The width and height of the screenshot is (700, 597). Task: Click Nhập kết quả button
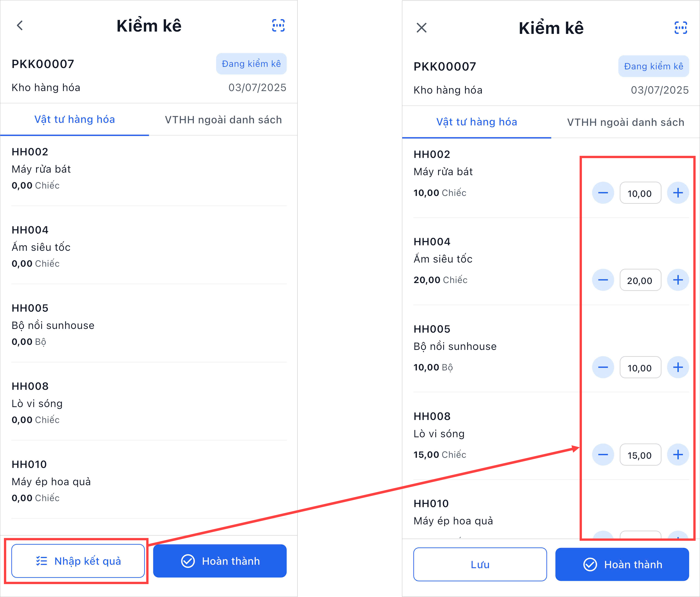pyautogui.click(x=78, y=561)
